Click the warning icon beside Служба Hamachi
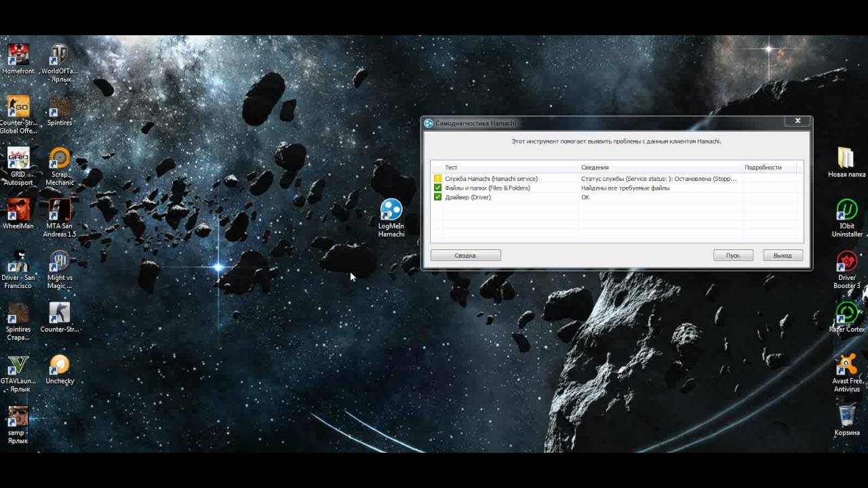This screenshot has width=868, height=488. (437, 179)
